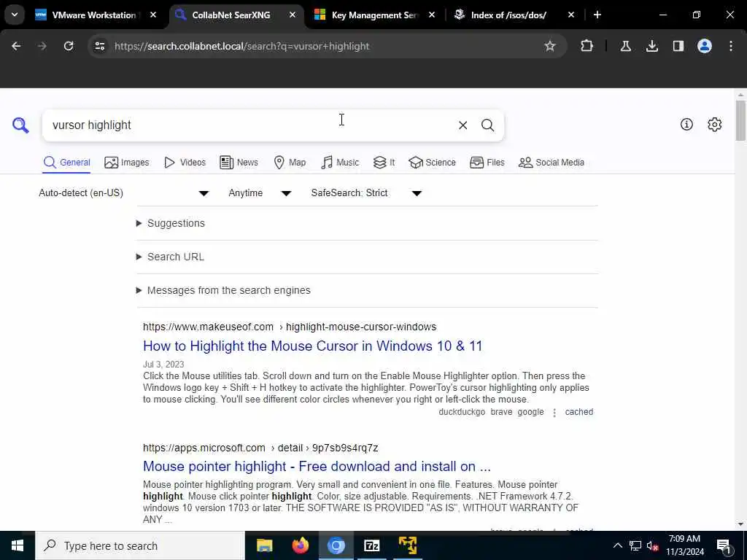Viewport: 747px width, 560px height.
Task: Focus the SearXNG search query field
Action: (250, 125)
